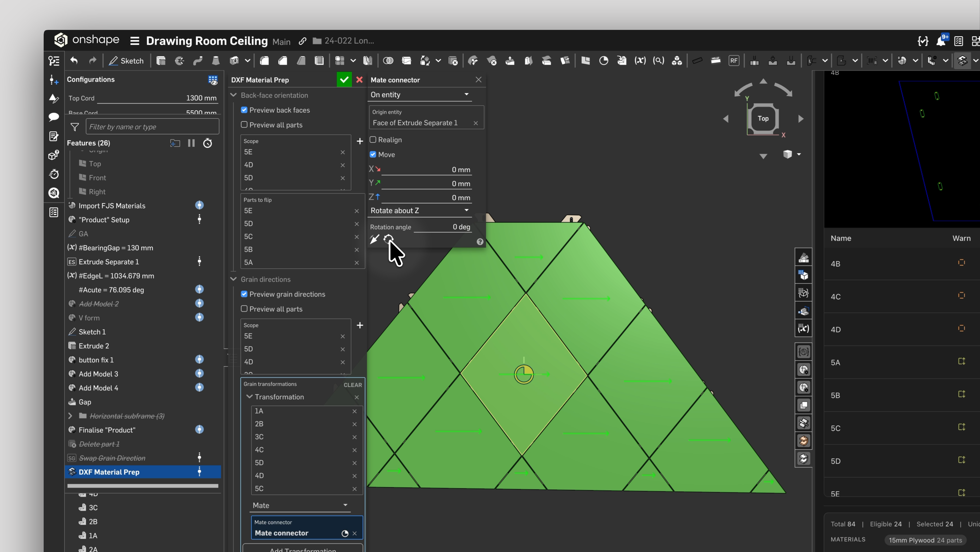980x552 pixels.
Task: Enable Preview all parts under Grain directions
Action: (244, 309)
